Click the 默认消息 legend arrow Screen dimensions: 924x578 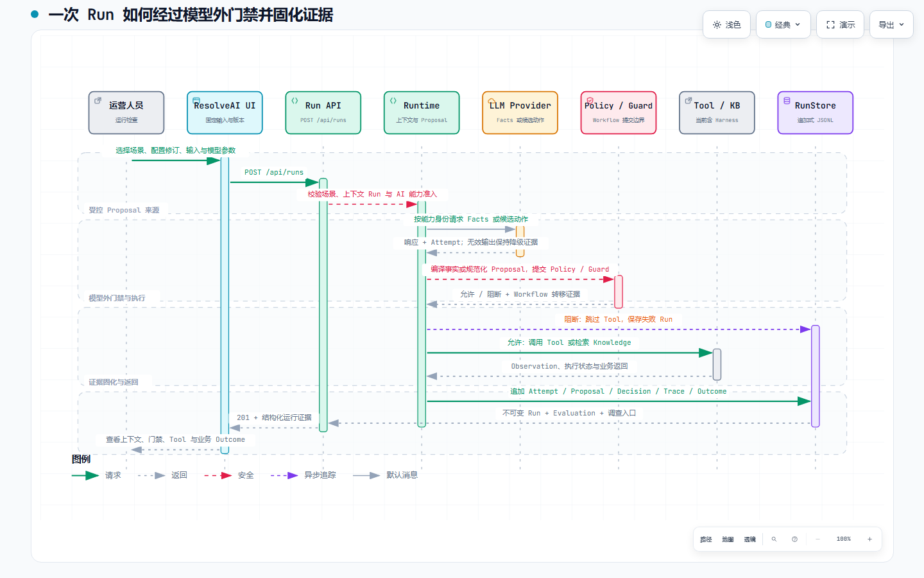(366, 476)
